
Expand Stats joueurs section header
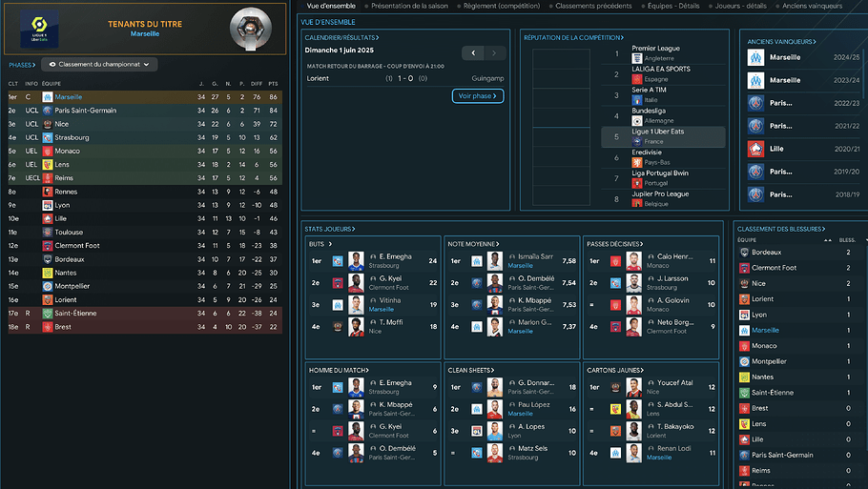pos(329,229)
